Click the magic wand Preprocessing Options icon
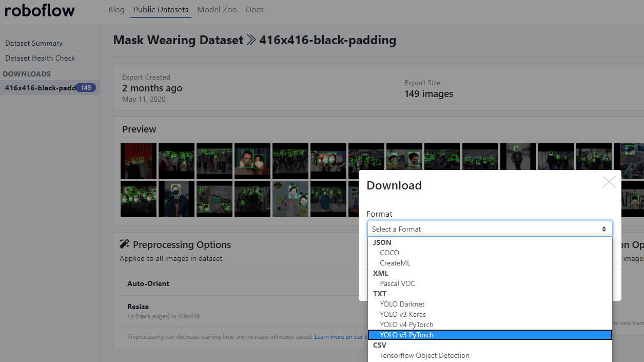This screenshot has width=644, height=362. pos(124,244)
